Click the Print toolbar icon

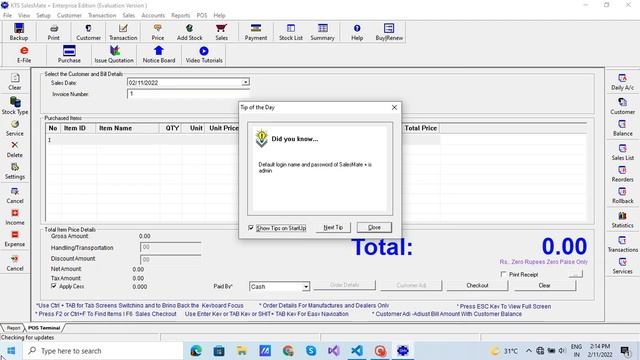point(53,32)
